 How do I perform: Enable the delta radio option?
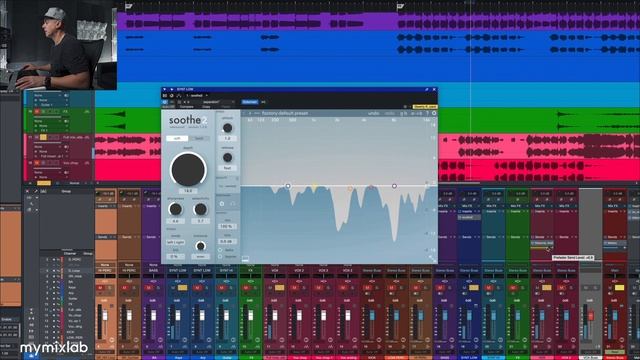pyautogui.click(x=220, y=250)
